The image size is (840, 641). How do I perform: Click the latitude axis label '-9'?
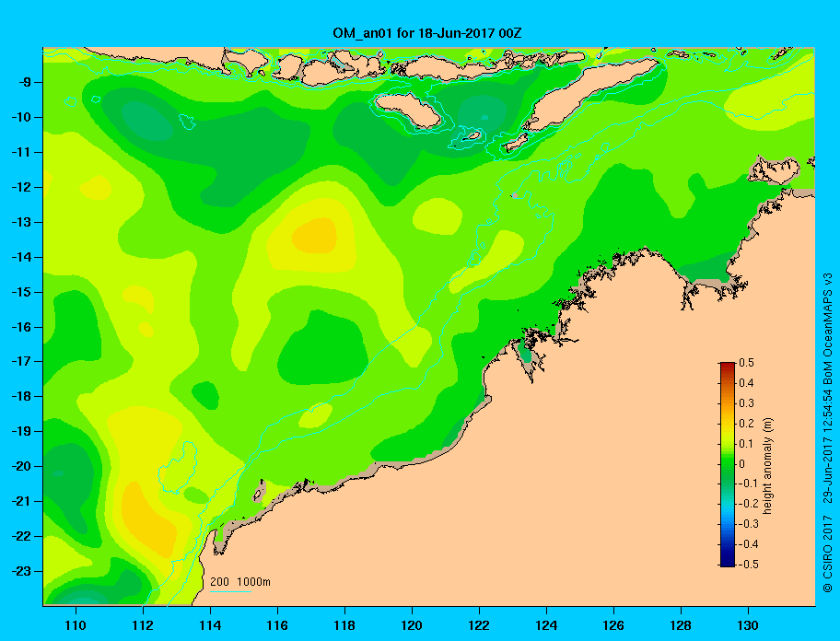point(26,83)
